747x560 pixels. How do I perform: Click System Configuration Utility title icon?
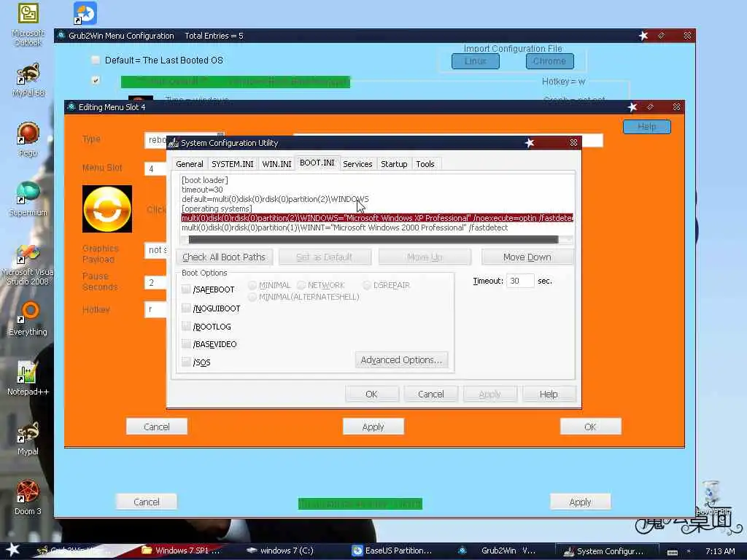(174, 143)
